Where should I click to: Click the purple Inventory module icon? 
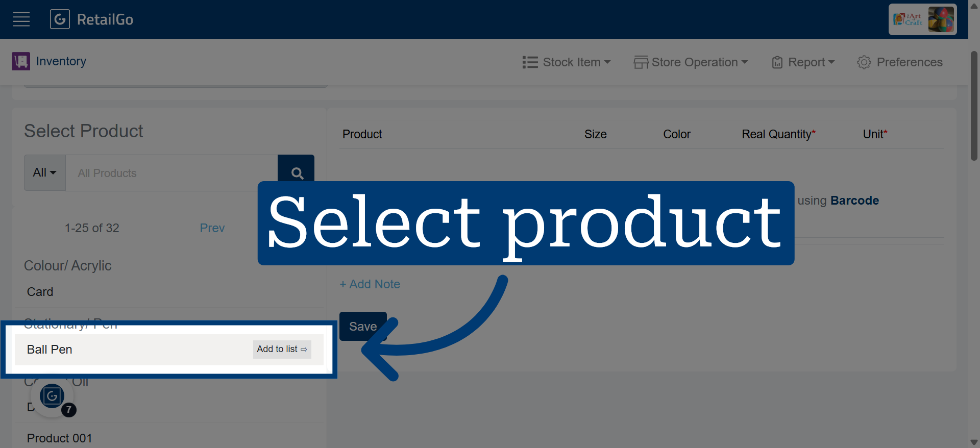(21, 61)
